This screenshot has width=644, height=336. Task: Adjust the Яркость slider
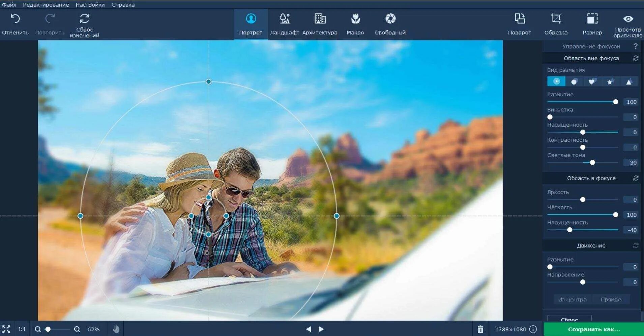tap(583, 199)
